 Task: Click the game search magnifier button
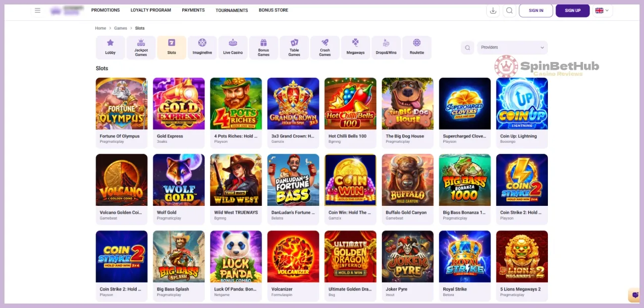[467, 48]
